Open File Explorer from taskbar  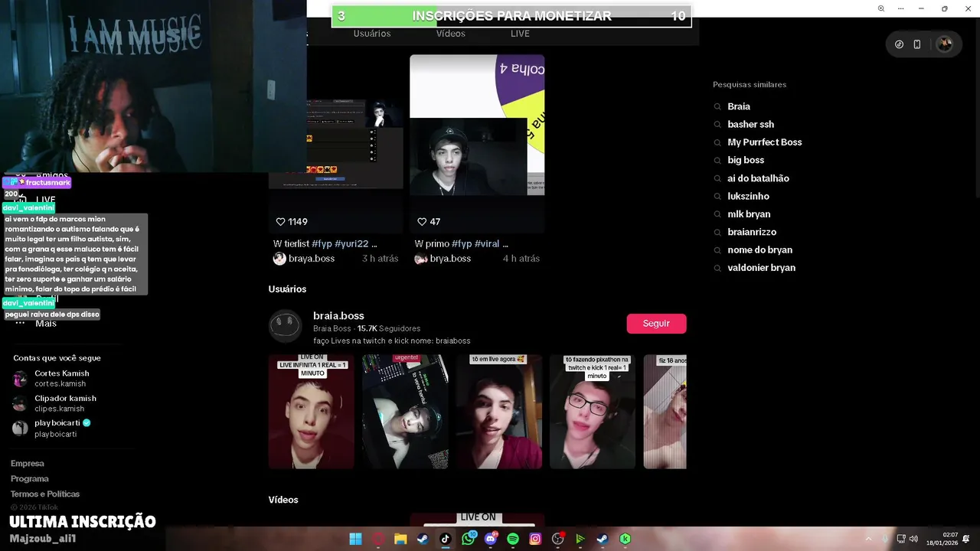coord(400,539)
